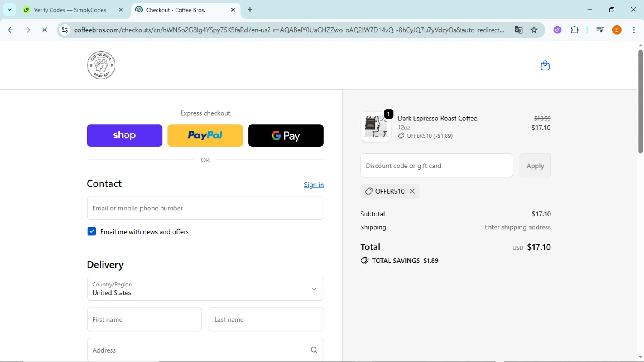This screenshot has width=644, height=362.
Task: Focus the First name field
Action: point(144,319)
